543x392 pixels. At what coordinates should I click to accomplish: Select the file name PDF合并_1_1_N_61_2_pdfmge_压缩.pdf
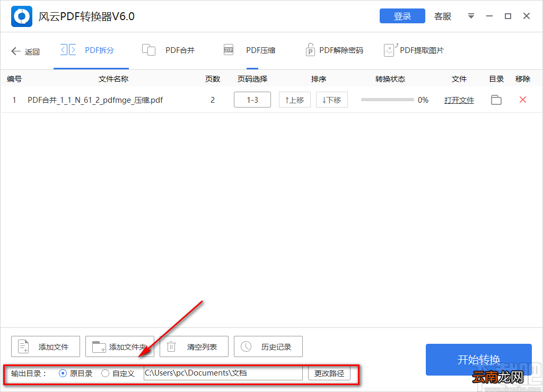point(95,100)
